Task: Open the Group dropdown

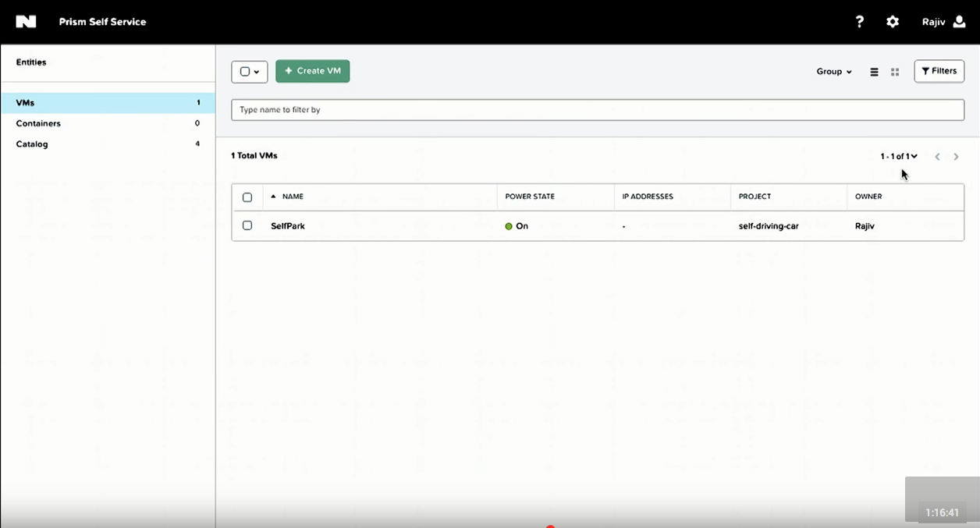Action: [834, 72]
